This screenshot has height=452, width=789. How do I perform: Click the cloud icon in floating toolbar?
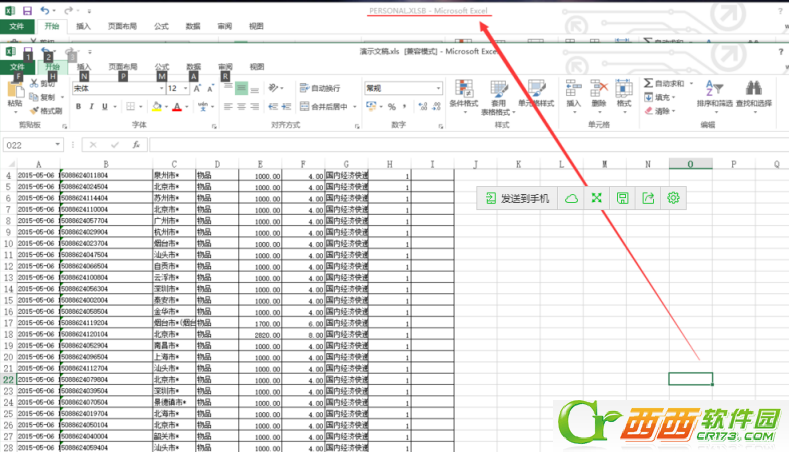(571, 198)
